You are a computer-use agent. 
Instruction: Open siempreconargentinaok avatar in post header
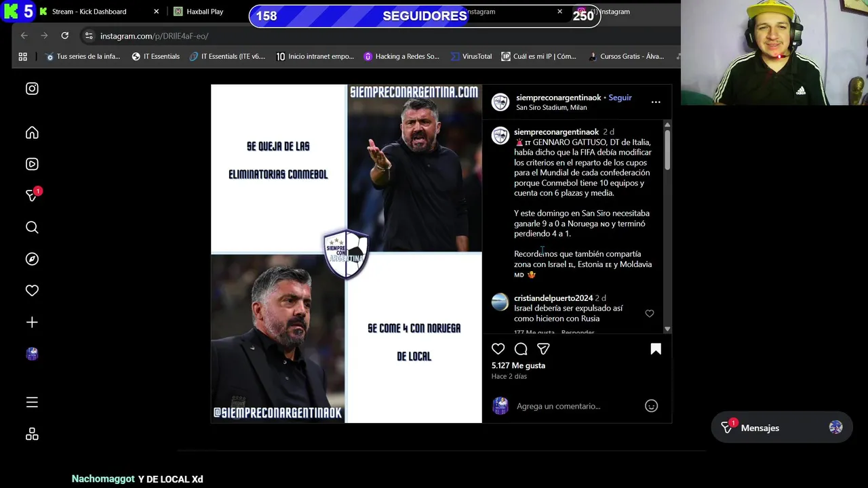(500, 102)
